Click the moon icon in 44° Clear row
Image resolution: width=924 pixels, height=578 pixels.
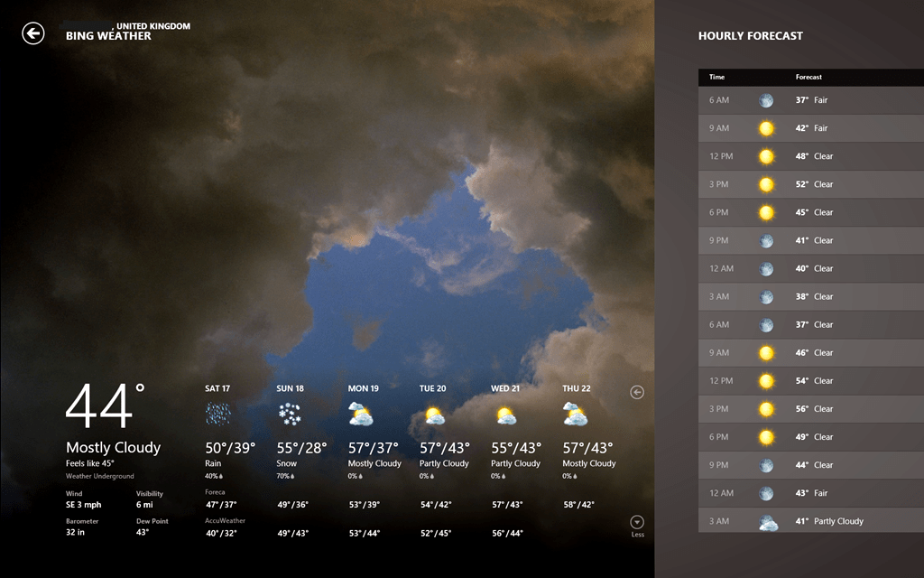tap(766, 465)
